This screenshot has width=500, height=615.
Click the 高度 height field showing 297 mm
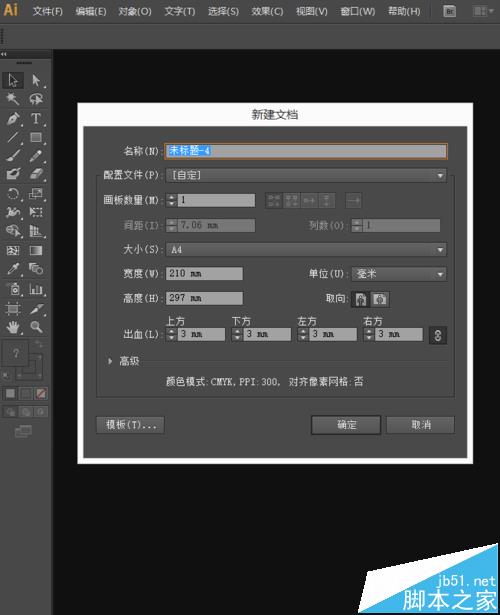(204, 298)
